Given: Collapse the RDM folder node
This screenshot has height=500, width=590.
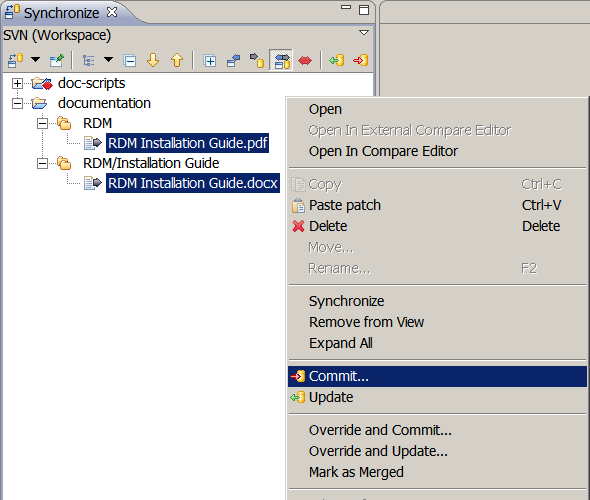Looking at the screenshot, I should (43, 123).
